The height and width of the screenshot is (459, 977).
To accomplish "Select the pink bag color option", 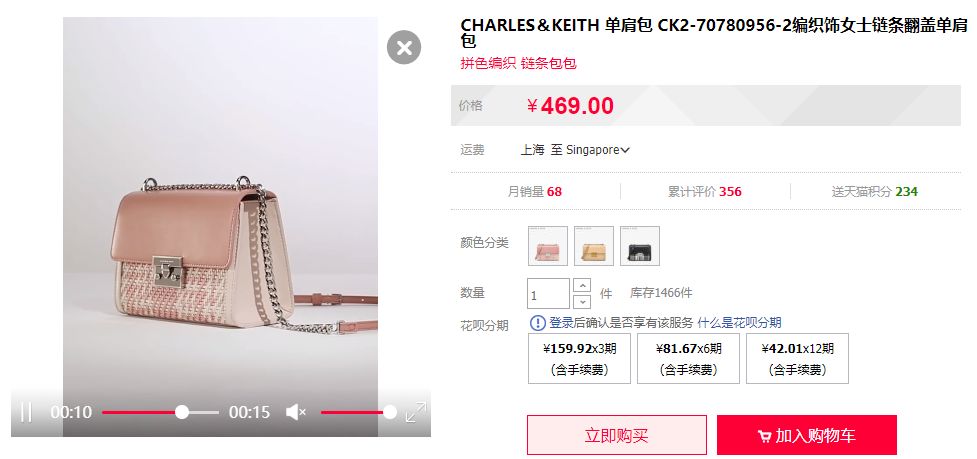I will click(x=548, y=246).
